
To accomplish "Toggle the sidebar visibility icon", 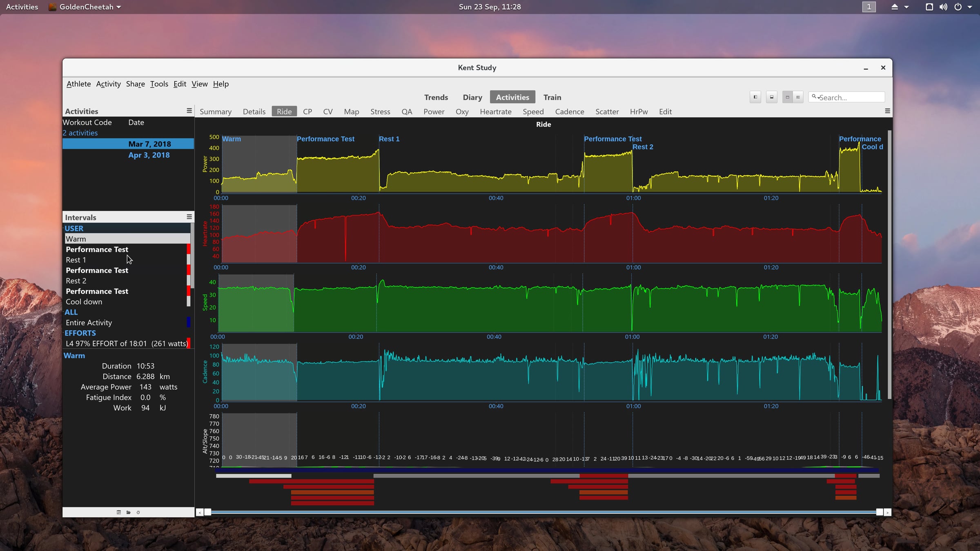I will pyautogui.click(x=755, y=97).
